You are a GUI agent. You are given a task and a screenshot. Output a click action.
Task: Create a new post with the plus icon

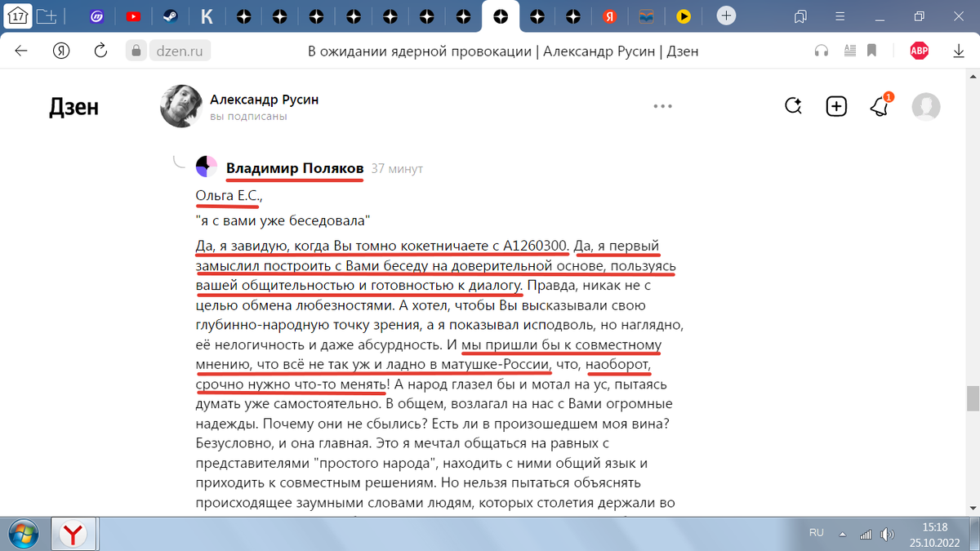[x=836, y=105]
